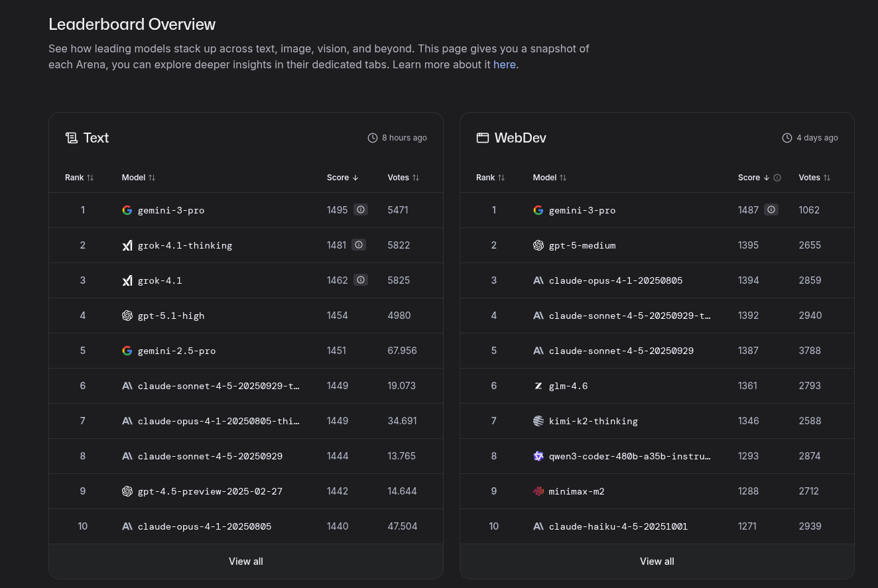The width and height of the screenshot is (878, 588).
Task: Click info icon beside Text score 1495
Action: tap(361, 209)
